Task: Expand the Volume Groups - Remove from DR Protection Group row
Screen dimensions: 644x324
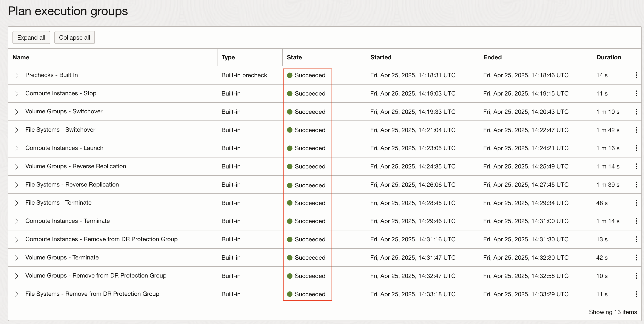Action: [x=17, y=276]
